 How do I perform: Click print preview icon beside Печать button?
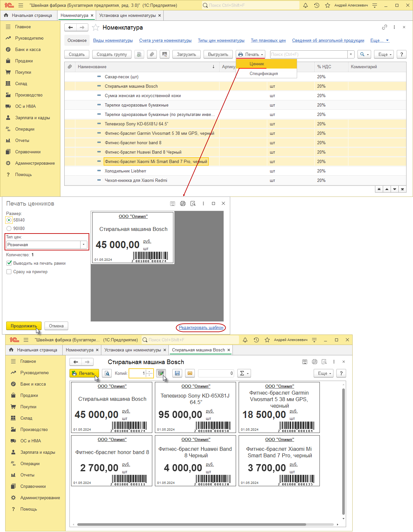(107, 373)
